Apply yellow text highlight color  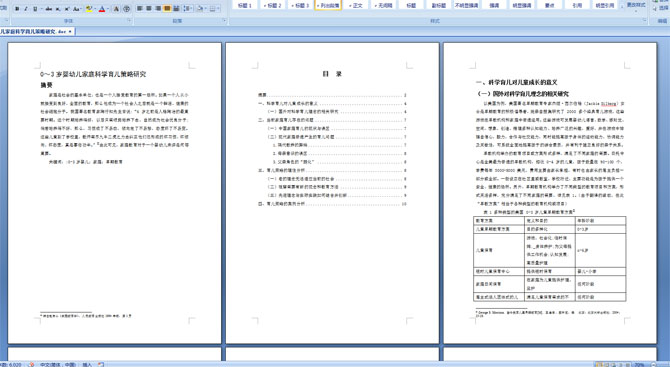click(x=88, y=9)
